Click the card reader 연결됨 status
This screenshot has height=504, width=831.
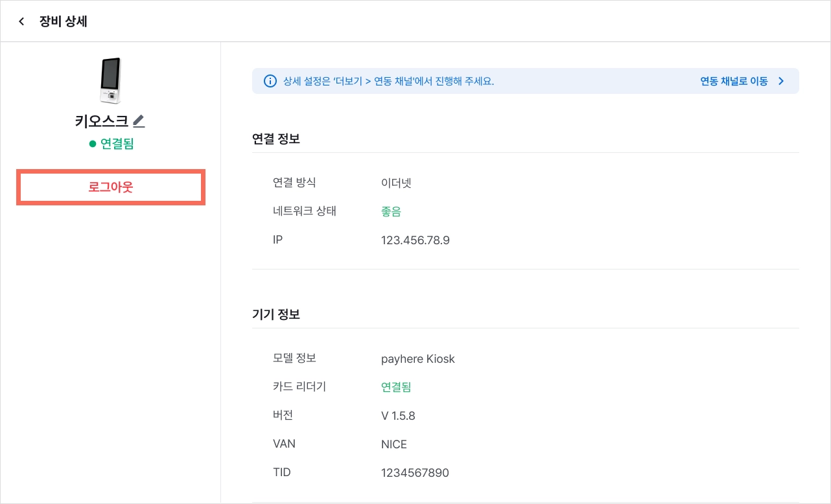pyautogui.click(x=397, y=387)
